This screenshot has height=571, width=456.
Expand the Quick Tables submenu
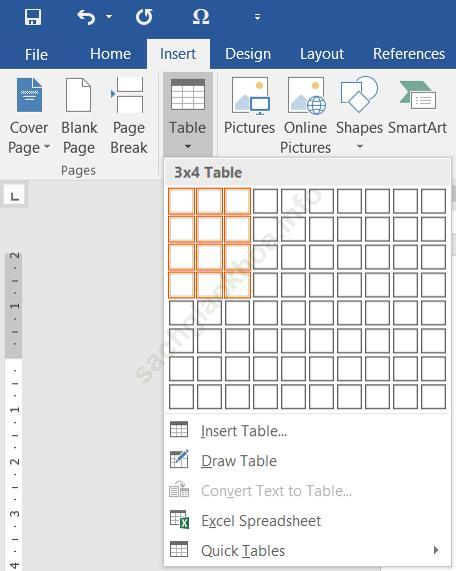click(436, 550)
